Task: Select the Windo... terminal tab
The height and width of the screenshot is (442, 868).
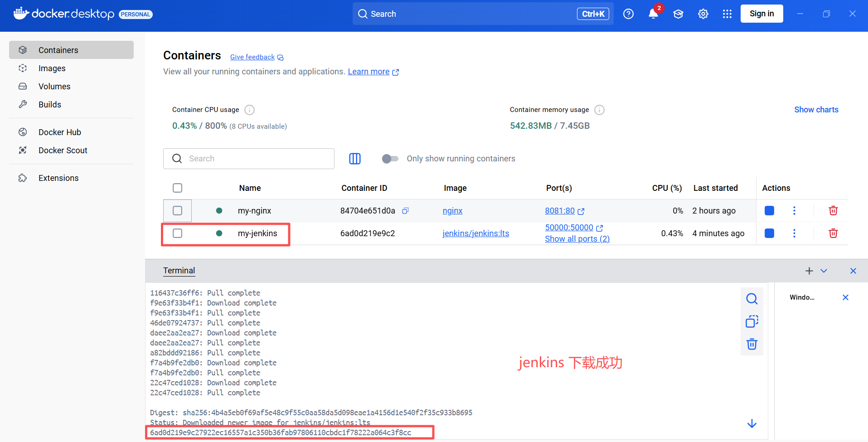Action: coord(802,297)
